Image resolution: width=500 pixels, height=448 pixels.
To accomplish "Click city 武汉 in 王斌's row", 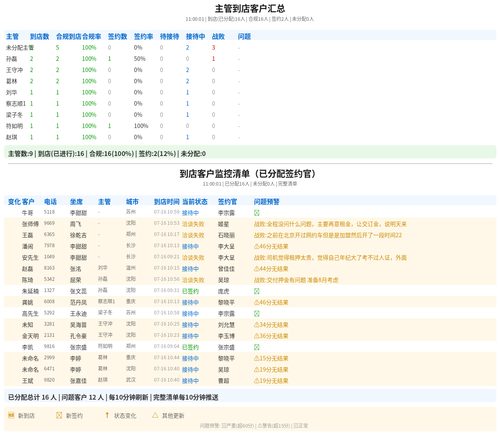I will pyautogui.click(x=131, y=380).
